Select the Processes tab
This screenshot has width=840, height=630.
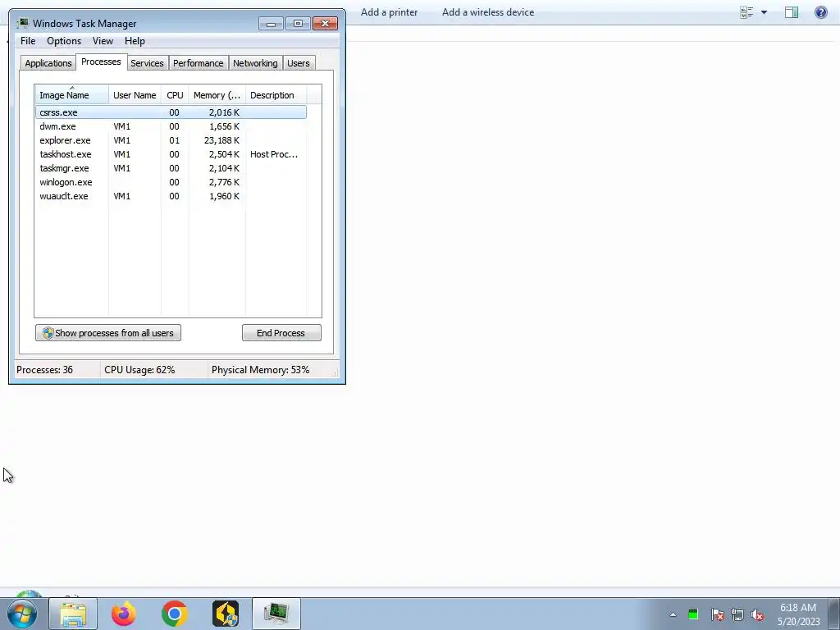coord(101,62)
